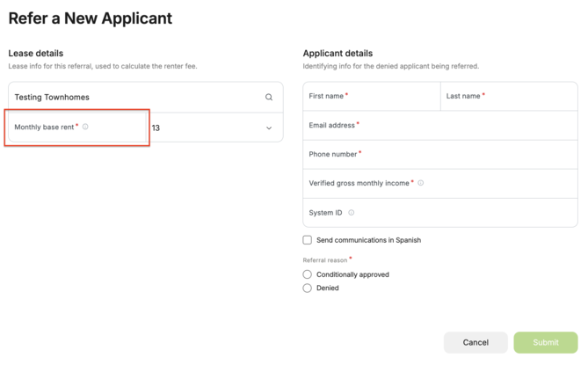Click the Monthly base rent info icon
Viewport: 588px width, 365px height.
(85, 127)
